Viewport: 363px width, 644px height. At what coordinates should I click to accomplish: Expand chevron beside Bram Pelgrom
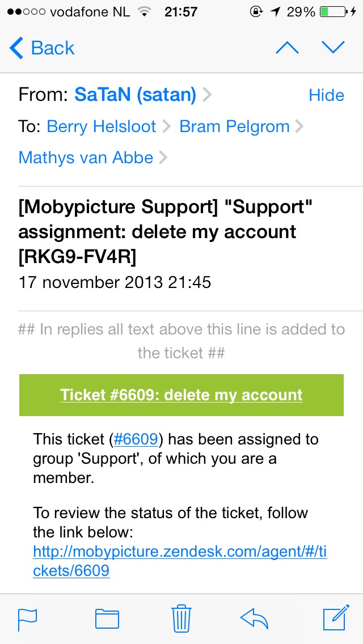pyautogui.click(x=299, y=126)
